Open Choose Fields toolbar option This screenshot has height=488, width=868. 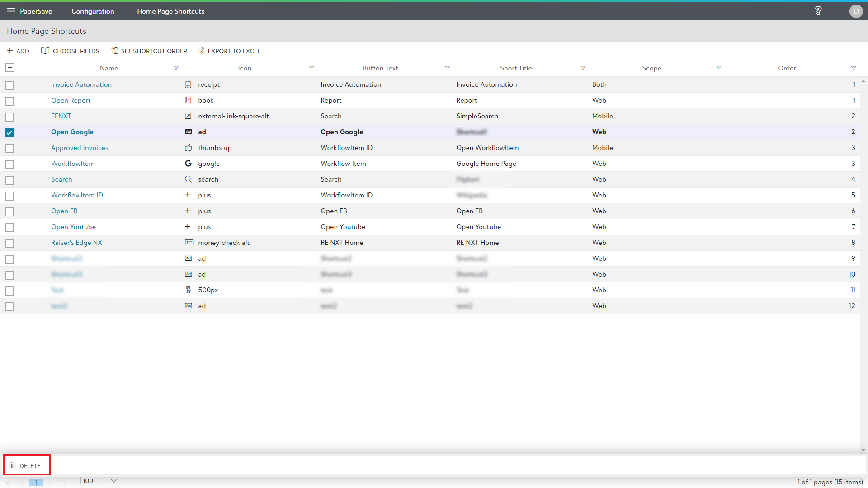point(70,51)
